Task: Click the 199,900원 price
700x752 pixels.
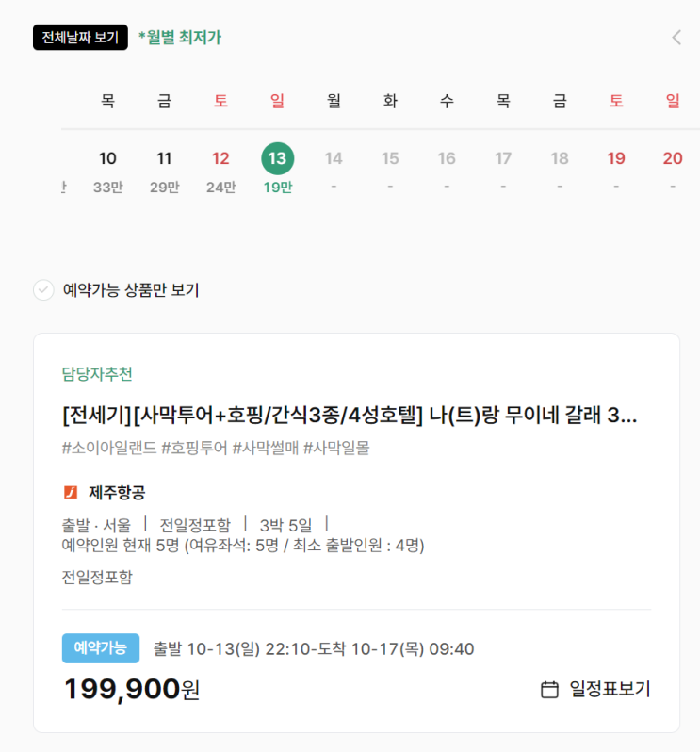Action: pyautogui.click(x=132, y=690)
